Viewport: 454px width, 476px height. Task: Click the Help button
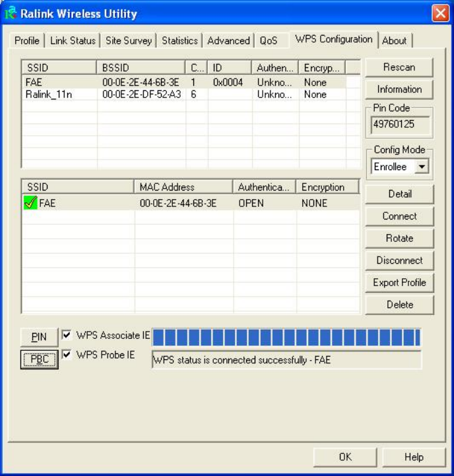tap(414, 457)
